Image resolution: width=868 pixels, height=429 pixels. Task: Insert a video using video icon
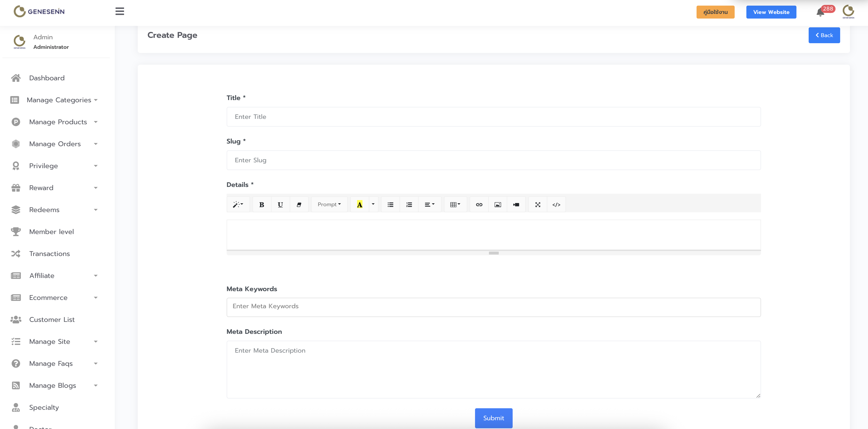point(516,204)
